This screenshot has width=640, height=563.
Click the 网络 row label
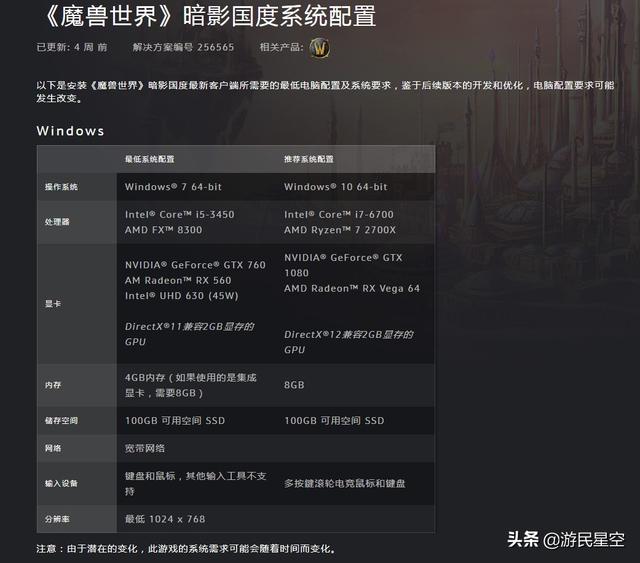click(x=53, y=448)
